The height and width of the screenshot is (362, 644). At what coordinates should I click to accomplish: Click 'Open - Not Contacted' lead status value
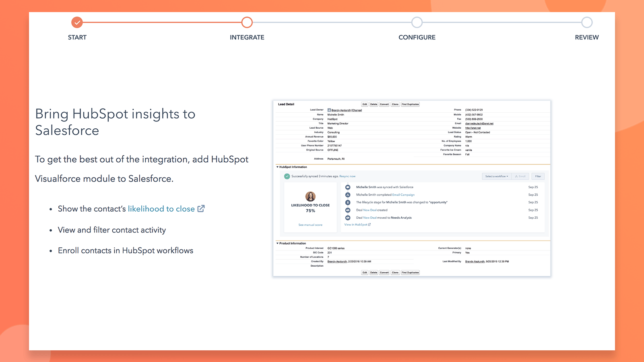pos(477,132)
